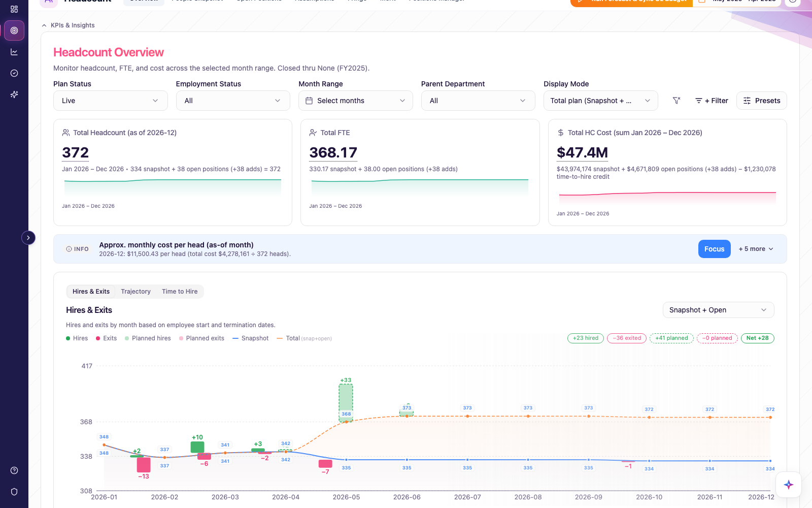The width and height of the screenshot is (812, 508).
Task: Open the grid dashboard icon in sidebar
Action: pyautogui.click(x=14, y=9)
